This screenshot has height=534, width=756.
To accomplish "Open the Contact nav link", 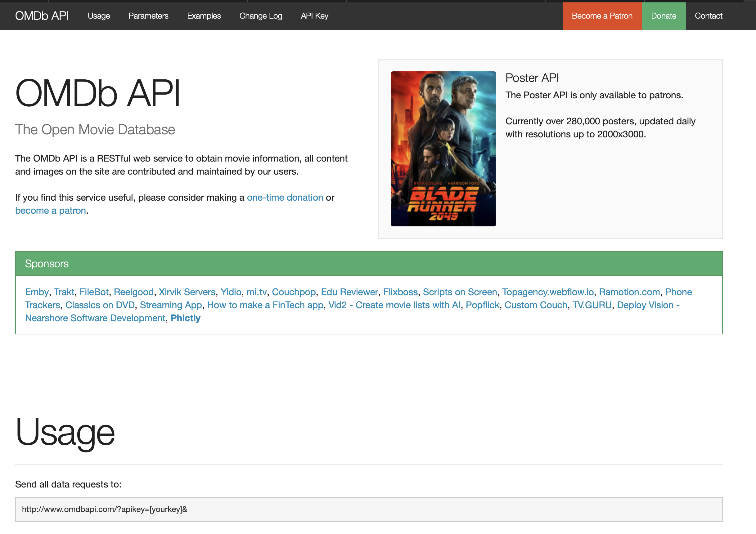I will pyautogui.click(x=708, y=16).
